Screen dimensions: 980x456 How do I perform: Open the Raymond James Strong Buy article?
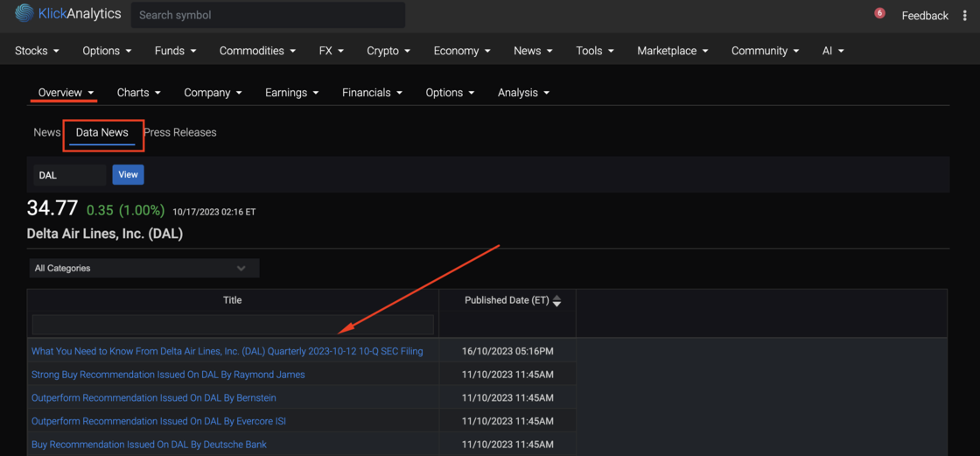(168, 375)
